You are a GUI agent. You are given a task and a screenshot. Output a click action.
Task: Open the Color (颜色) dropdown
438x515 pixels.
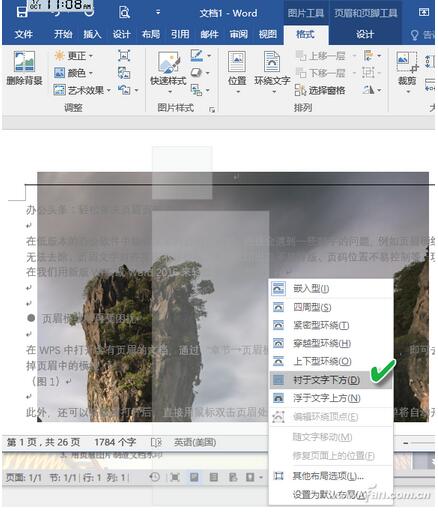click(74, 73)
